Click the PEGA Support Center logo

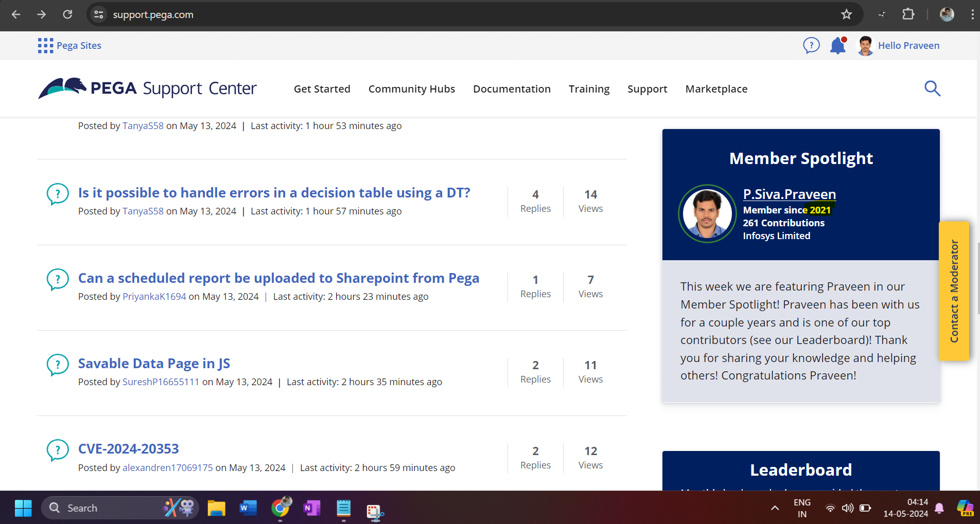[147, 88]
